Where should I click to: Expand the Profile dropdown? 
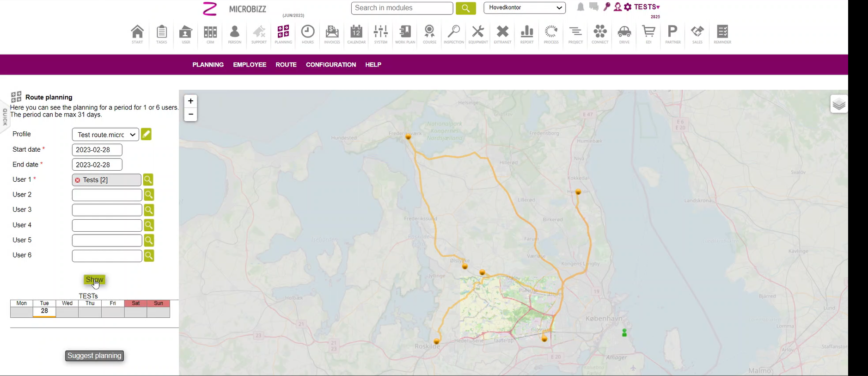[x=105, y=135]
